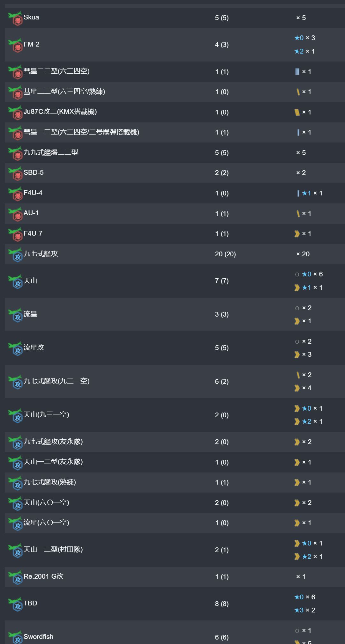Select the 流星(六〇一空) equipment name
345x644 pixels.
(46, 523)
